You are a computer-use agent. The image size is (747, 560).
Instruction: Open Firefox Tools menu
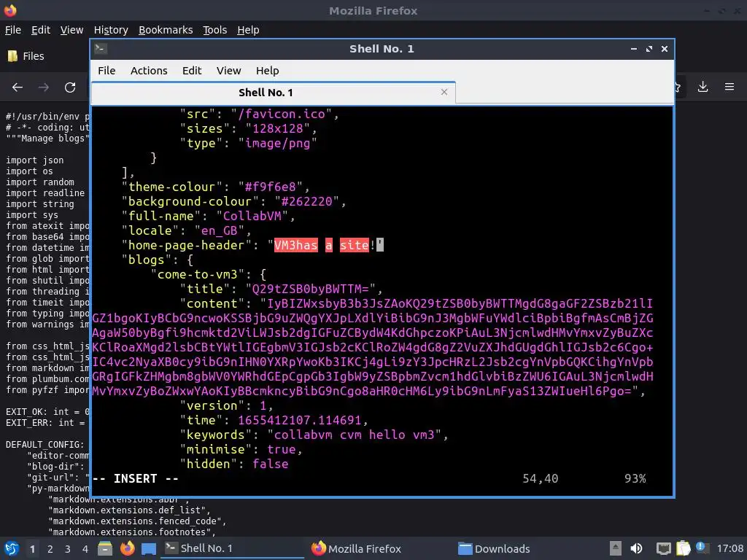pyautogui.click(x=215, y=30)
